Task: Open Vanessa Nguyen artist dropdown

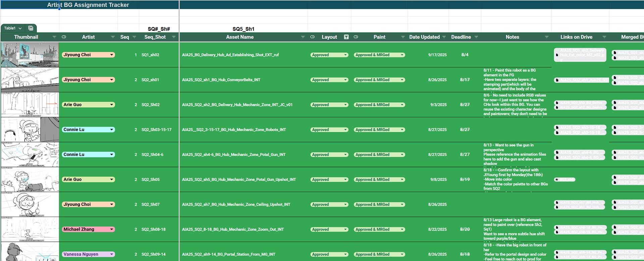Action: point(89,254)
